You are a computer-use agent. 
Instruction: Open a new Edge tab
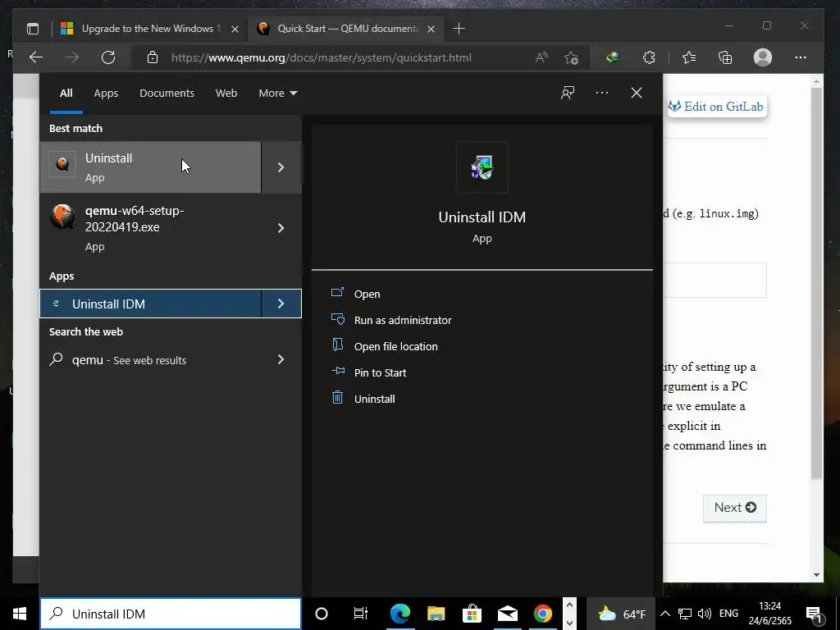pos(459,29)
